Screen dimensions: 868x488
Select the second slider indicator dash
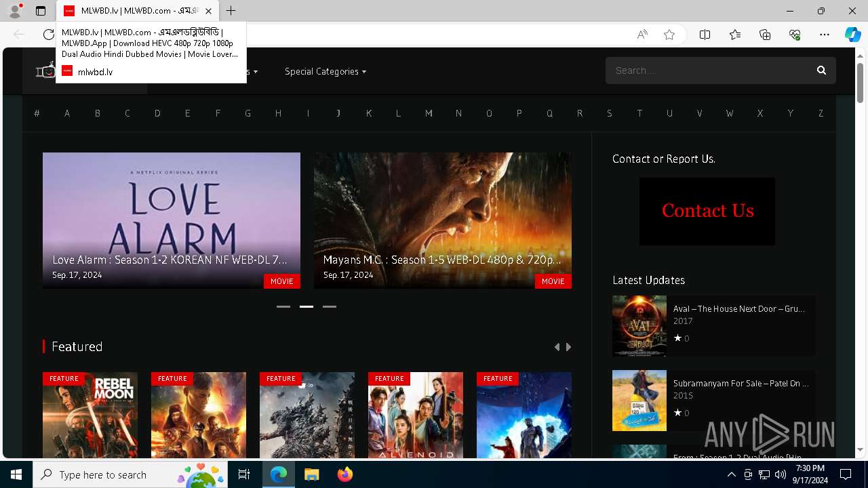pyautogui.click(x=307, y=306)
